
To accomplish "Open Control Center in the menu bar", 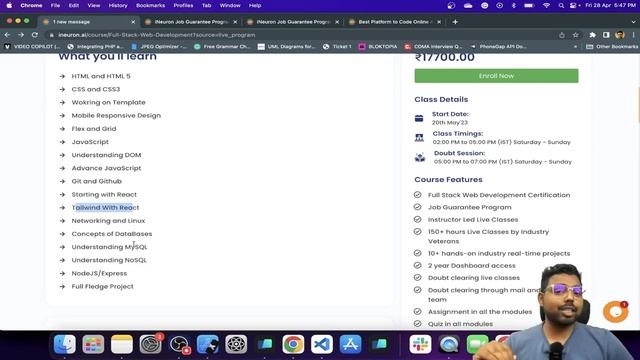I will coord(574,6).
